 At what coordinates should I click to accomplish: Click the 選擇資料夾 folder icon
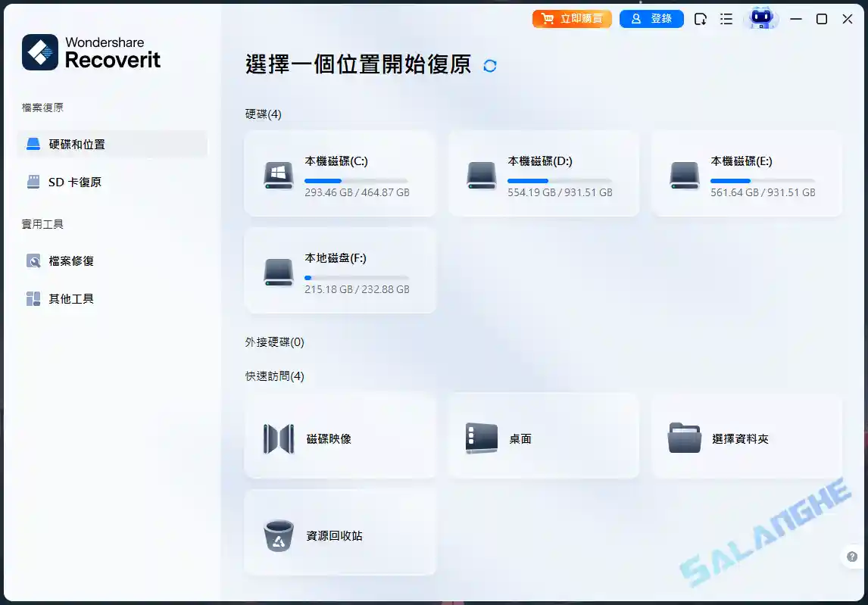(684, 436)
